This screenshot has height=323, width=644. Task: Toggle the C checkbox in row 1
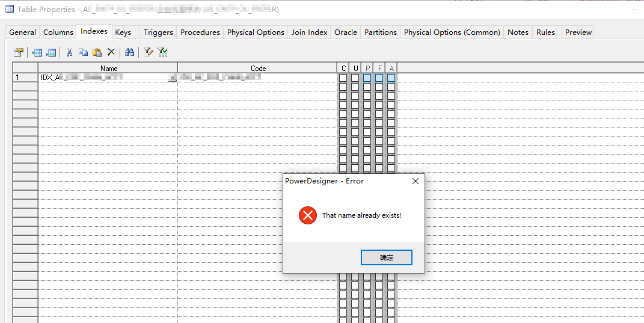(343, 78)
